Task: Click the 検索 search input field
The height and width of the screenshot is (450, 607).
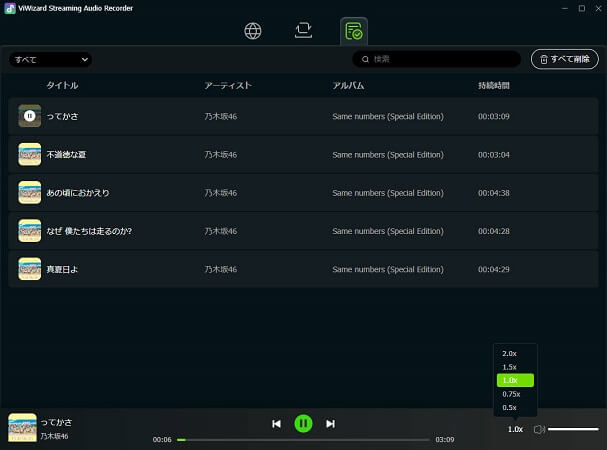Action: click(x=436, y=59)
